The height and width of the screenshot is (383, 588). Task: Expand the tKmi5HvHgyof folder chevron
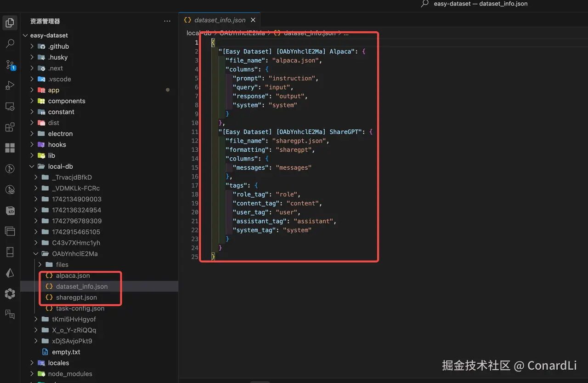click(36, 319)
